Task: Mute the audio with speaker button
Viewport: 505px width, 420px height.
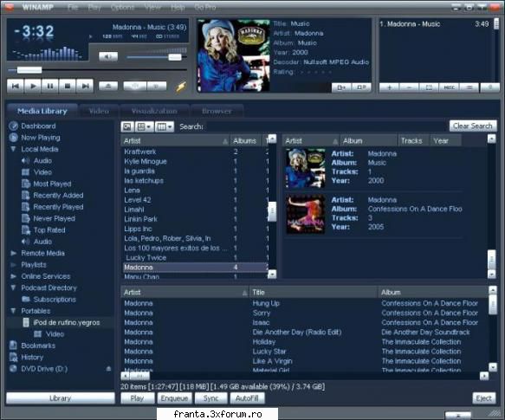Action: [x=108, y=56]
